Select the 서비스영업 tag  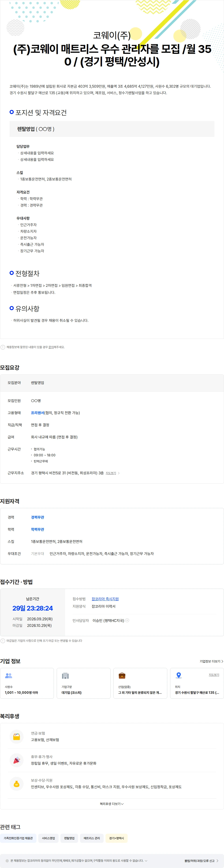point(48,838)
